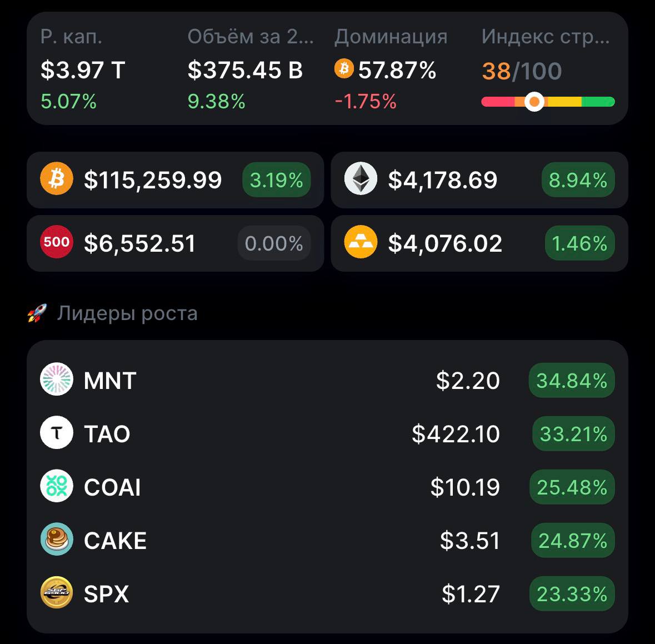The image size is (655, 644).
Task: Click the MNT token icon
Action: point(57,380)
